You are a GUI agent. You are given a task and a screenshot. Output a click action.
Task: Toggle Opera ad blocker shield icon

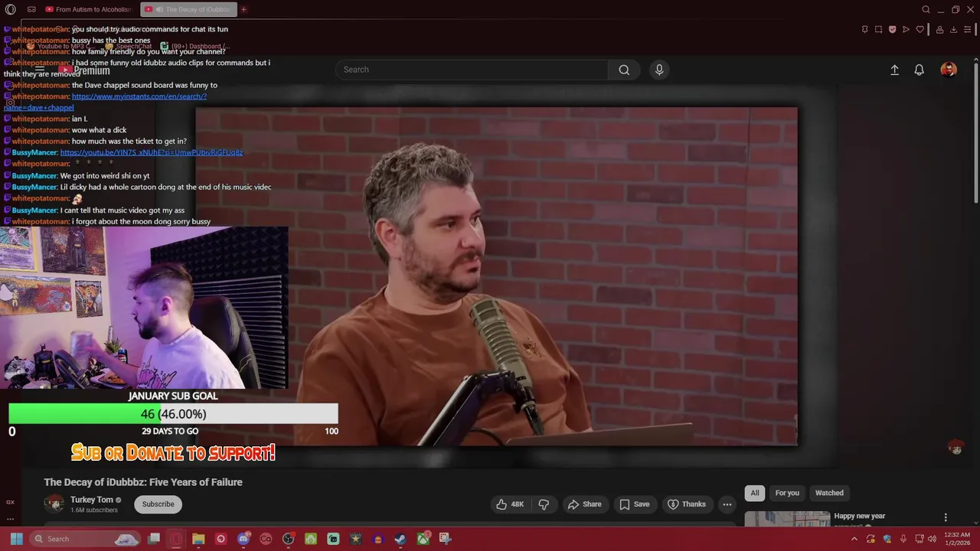(x=892, y=29)
